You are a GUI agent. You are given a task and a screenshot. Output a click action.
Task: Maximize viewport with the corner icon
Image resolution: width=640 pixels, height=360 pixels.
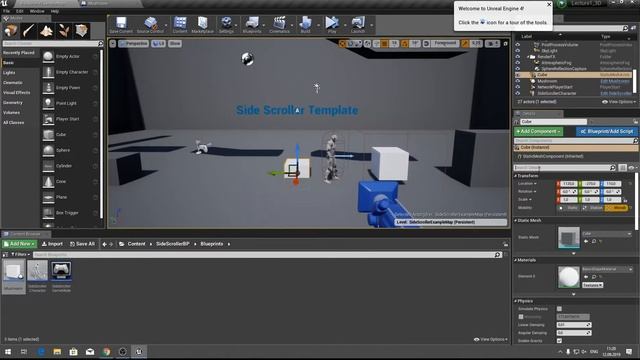coord(505,44)
